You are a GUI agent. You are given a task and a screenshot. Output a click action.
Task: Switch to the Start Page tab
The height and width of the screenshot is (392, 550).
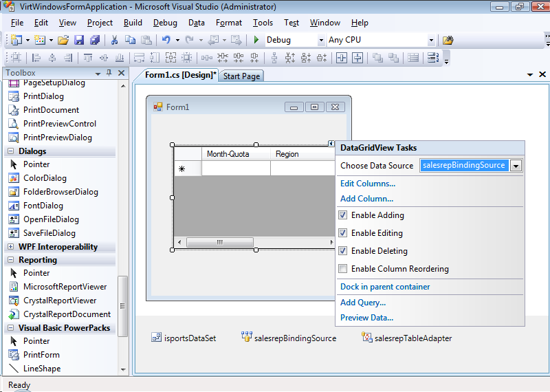pyautogui.click(x=241, y=76)
